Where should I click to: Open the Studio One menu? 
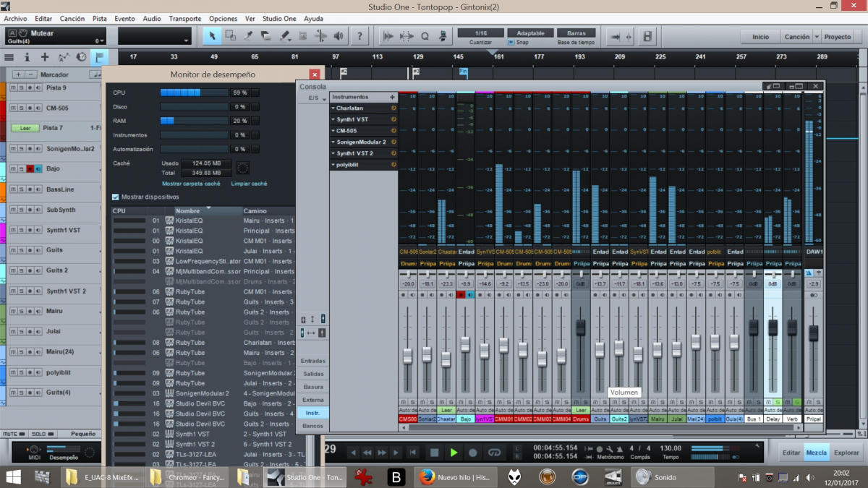(x=279, y=18)
